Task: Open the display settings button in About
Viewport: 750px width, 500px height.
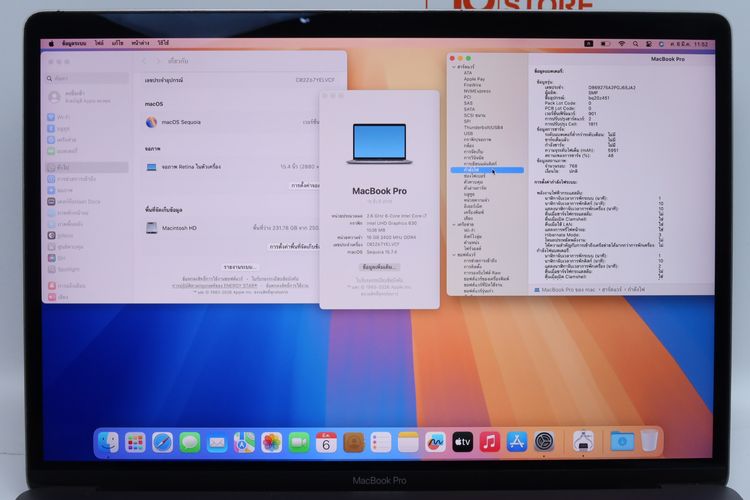Action: click(x=305, y=186)
